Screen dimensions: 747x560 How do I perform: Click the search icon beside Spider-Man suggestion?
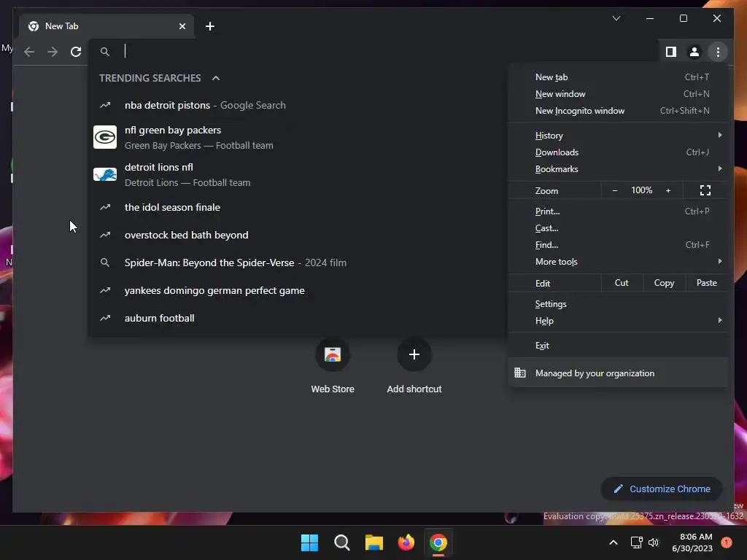coord(105,262)
